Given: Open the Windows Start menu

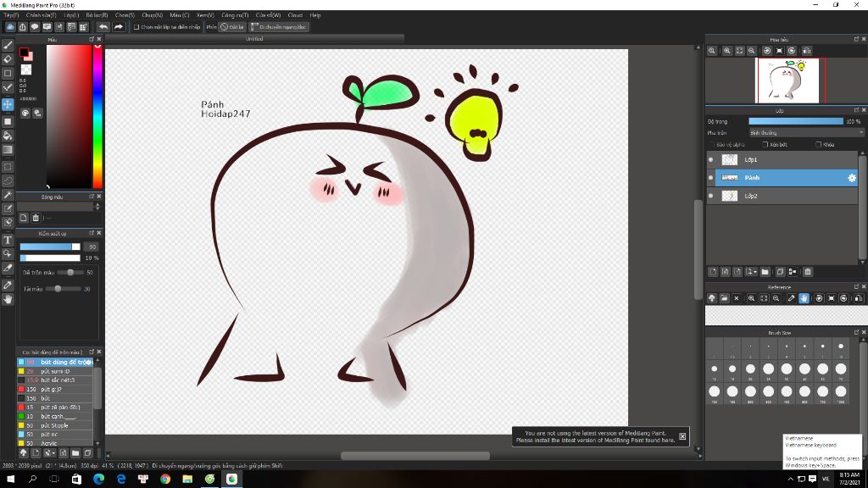Looking at the screenshot, I should [10, 480].
